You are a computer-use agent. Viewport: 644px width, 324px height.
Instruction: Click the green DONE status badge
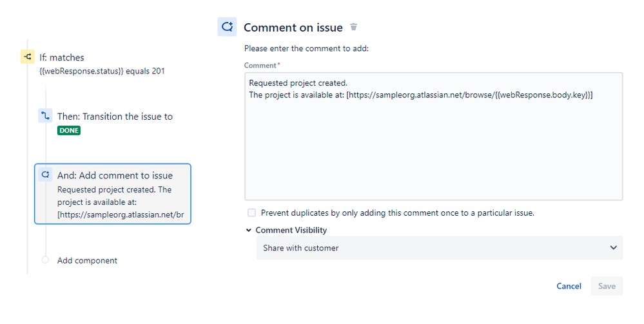69,130
